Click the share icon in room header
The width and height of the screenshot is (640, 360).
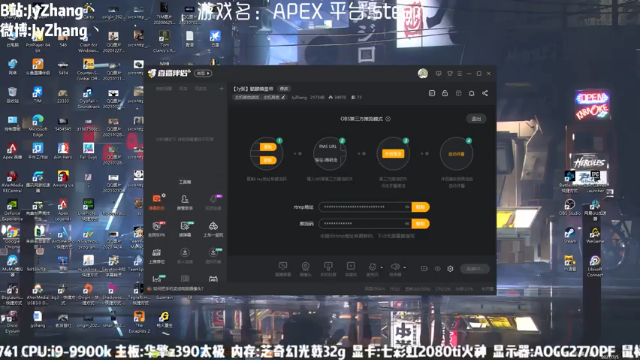[485, 93]
